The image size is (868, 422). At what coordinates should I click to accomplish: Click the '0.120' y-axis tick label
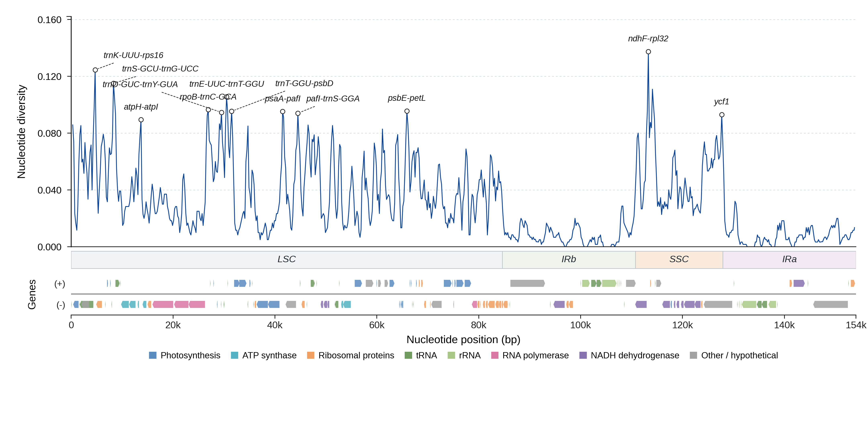coord(50,77)
